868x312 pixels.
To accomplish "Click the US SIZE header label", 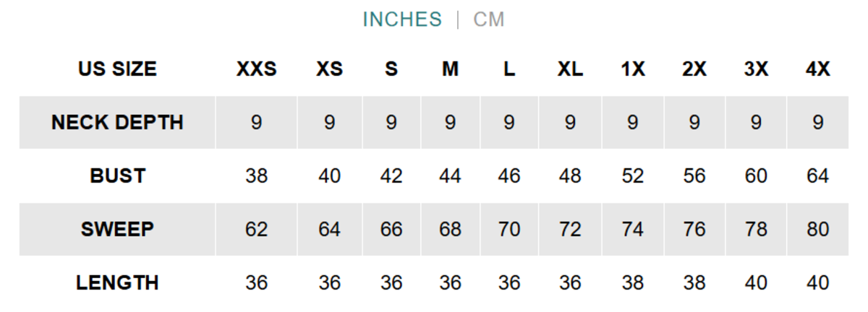I will click(x=117, y=69).
